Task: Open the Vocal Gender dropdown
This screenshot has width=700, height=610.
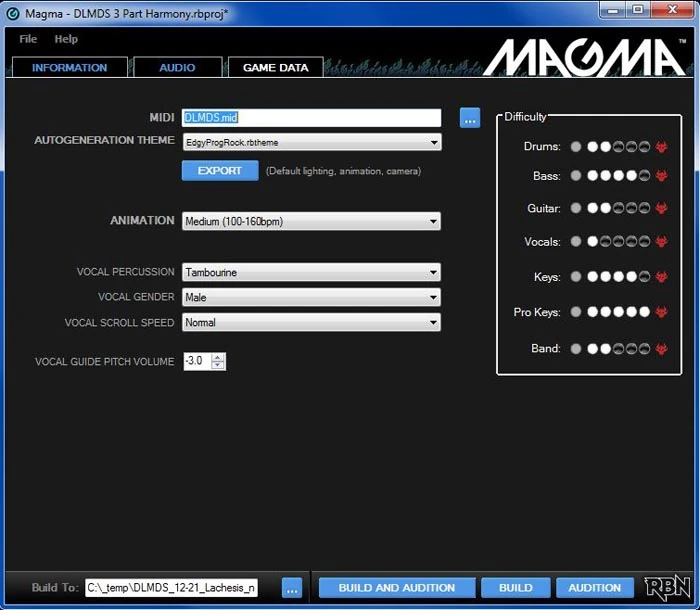Action: click(x=311, y=297)
